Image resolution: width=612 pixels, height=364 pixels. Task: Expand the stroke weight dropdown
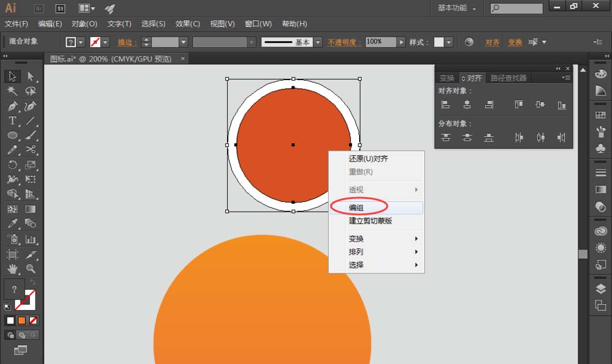pos(184,42)
